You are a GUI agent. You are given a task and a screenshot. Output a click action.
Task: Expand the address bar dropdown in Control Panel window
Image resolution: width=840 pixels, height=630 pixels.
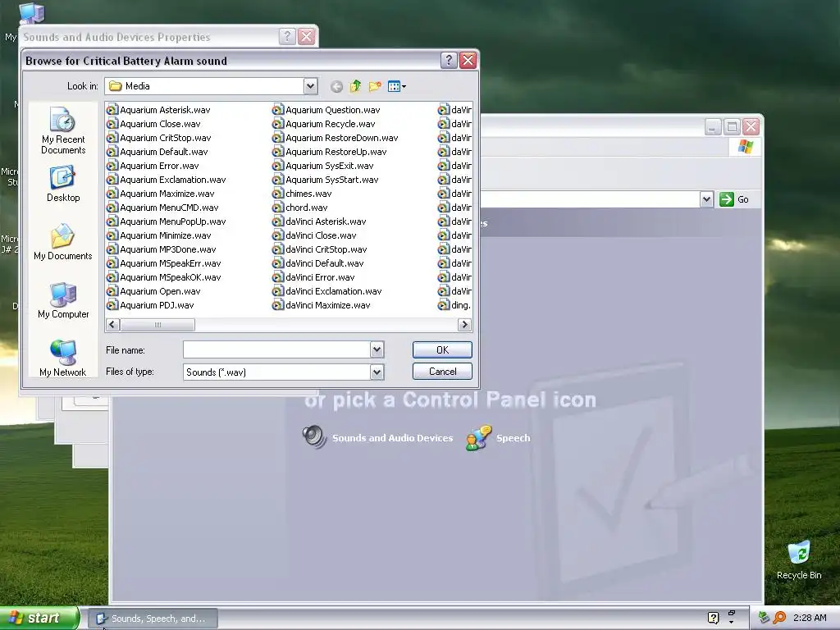click(706, 199)
